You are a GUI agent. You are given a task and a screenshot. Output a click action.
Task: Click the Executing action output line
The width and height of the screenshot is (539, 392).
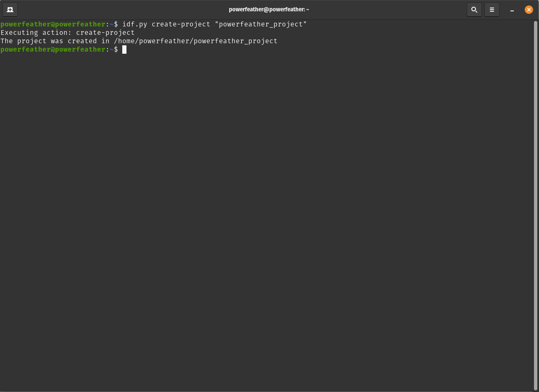[67, 32]
